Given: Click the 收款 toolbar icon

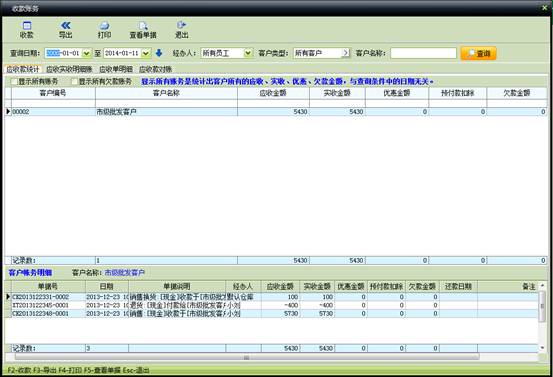Looking at the screenshot, I should [x=27, y=26].
